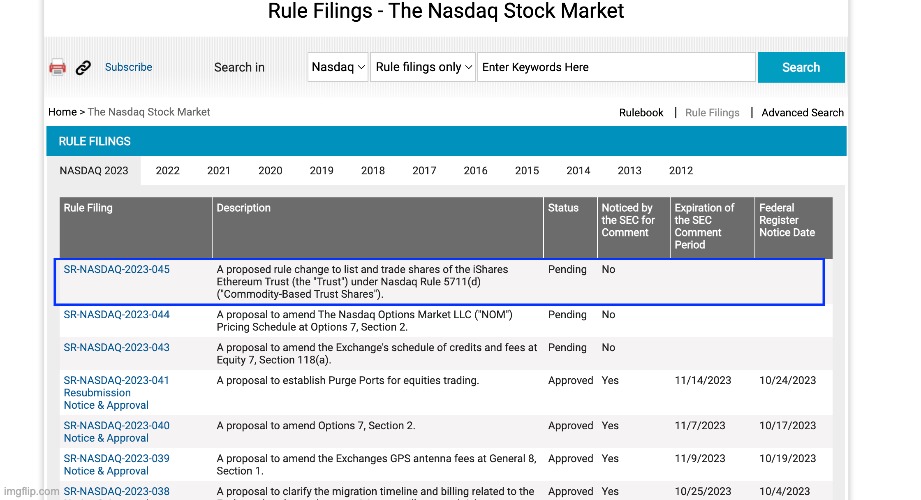Switch to the 2013 tab
Screen dimensions: 921x500
tap(629, 170)
